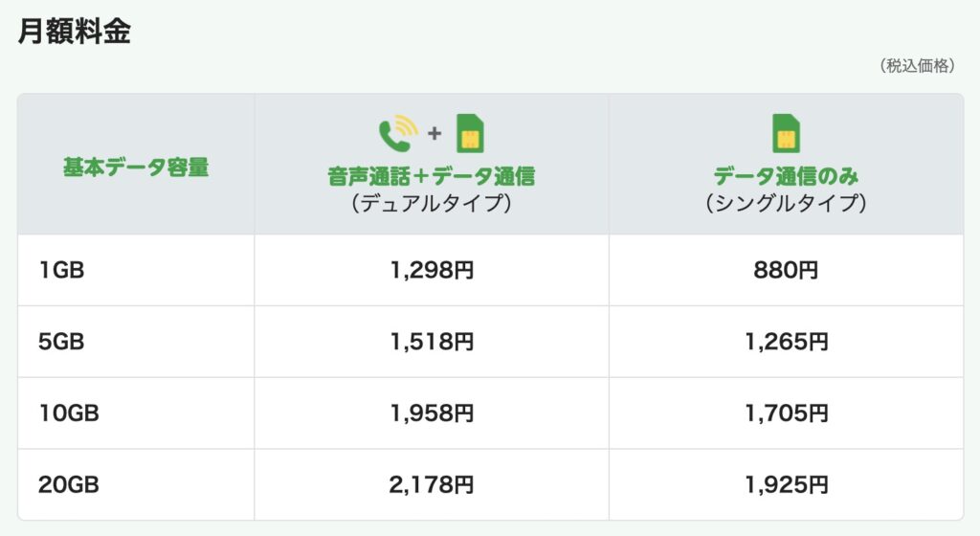Click the SIM card icon beside plus sign
Screen dimensions: 980x536
coord(470,133)
